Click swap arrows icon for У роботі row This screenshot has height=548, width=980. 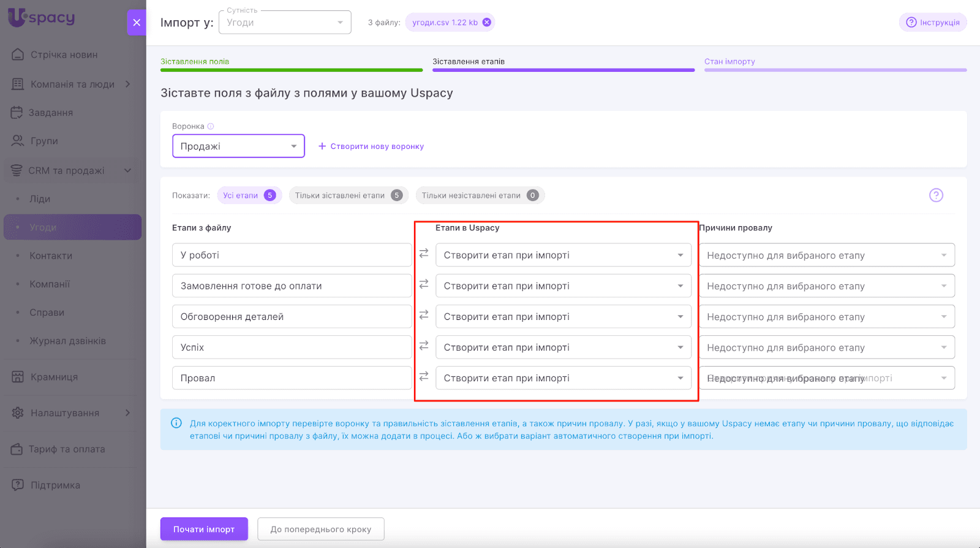click(x=424, y=254)
